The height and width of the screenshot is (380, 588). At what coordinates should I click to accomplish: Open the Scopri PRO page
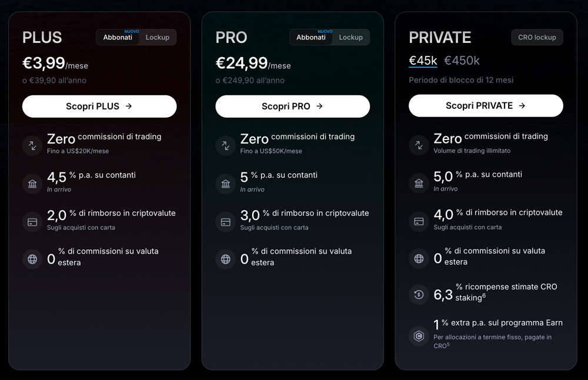pyautogui.click(x=292, y=106)
